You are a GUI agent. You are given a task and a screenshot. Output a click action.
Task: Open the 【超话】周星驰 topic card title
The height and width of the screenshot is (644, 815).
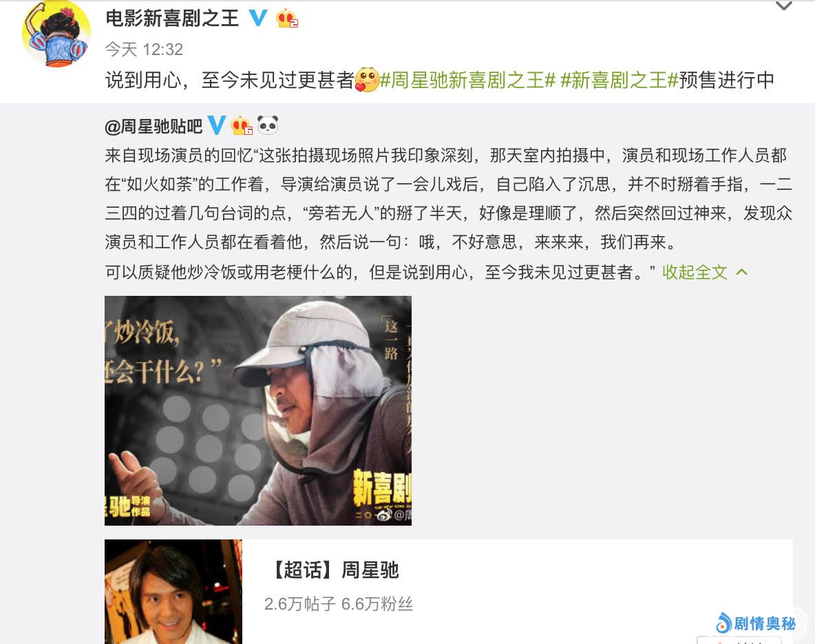pos(335,570)
